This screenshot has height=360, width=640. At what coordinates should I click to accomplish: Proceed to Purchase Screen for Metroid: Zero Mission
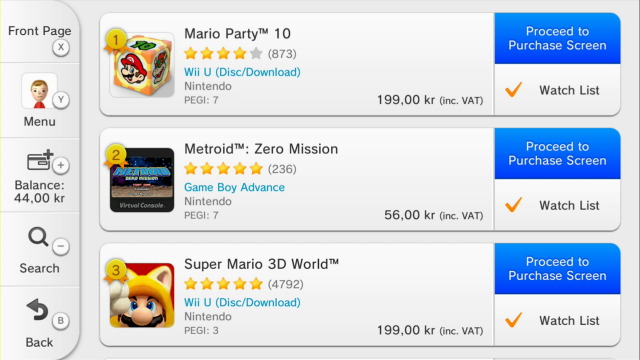click(557, 153)
